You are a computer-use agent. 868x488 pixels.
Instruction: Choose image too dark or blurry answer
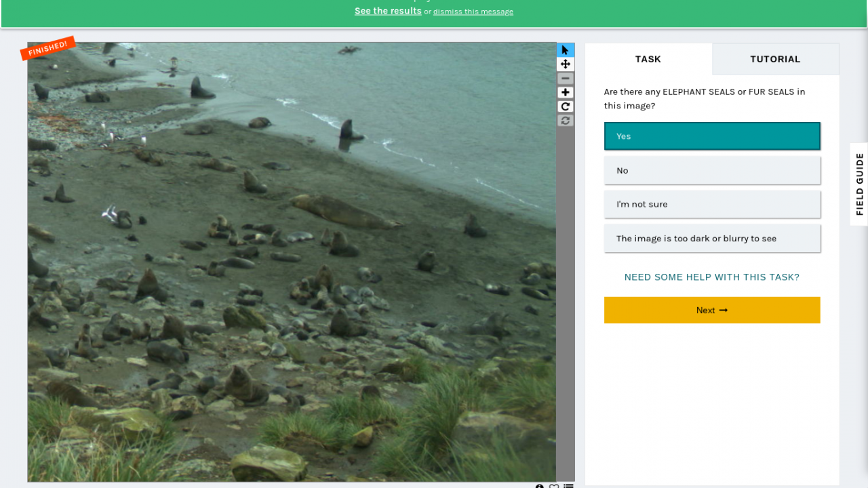point(712,239)
